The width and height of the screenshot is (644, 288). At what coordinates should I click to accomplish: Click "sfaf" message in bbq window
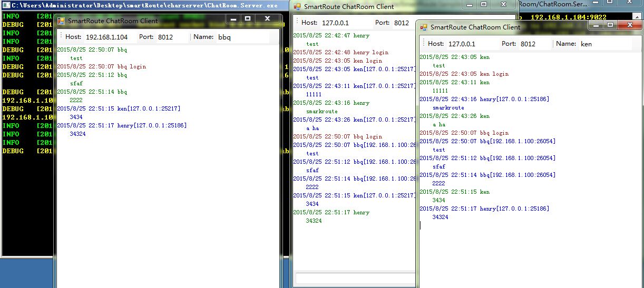pyautogui.click(x=76, y=84)
